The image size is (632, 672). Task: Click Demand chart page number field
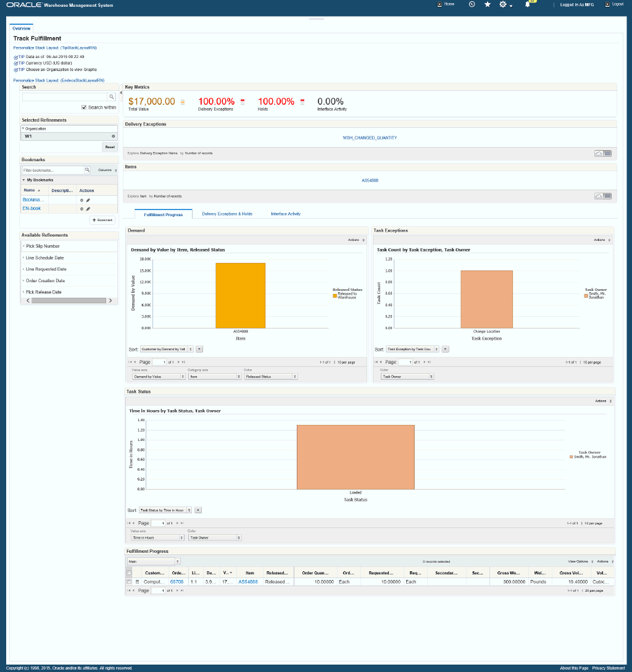[159, 362]
